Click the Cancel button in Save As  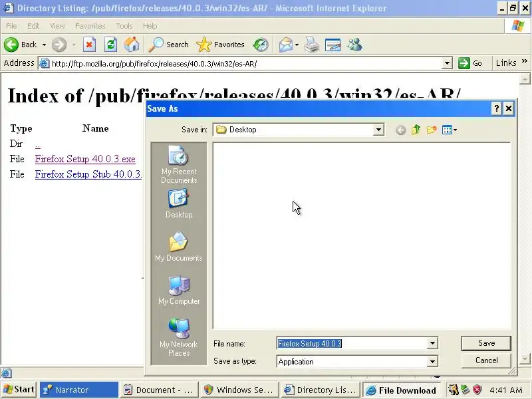[x=486, y=360]
